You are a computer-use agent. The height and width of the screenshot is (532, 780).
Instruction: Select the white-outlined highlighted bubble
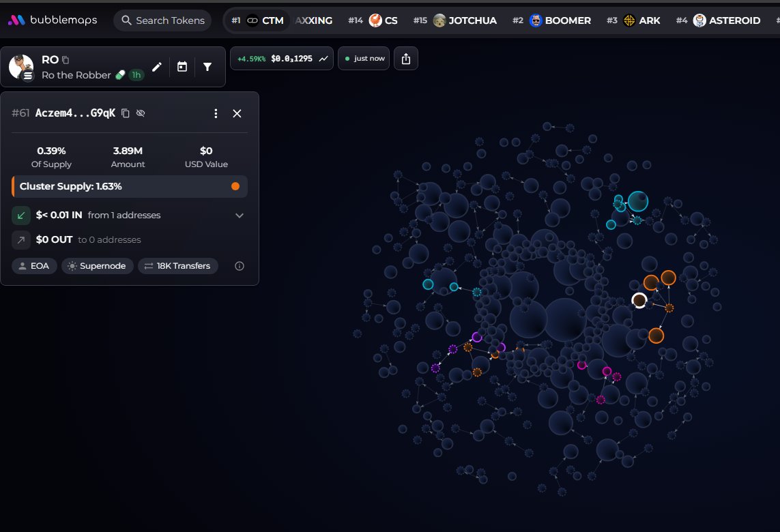click(639, 300)
